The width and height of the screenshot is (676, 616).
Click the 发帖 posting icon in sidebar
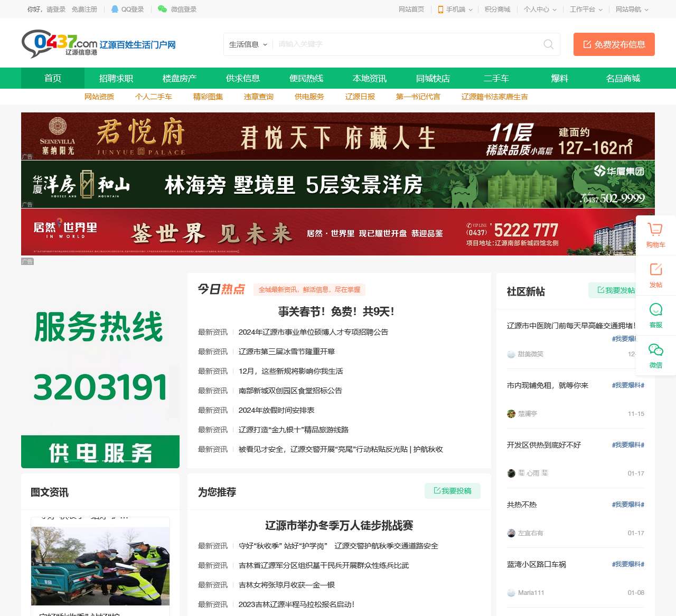click(x=655, y=269)
